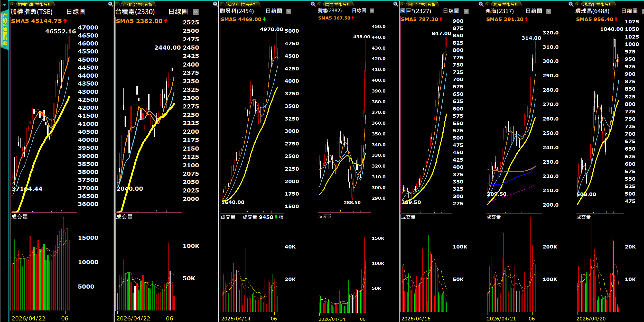This screenshot has width=644, height=322.
Task: Open zoom icon on 國巨 panel
Action: click(x=481, y=4)
